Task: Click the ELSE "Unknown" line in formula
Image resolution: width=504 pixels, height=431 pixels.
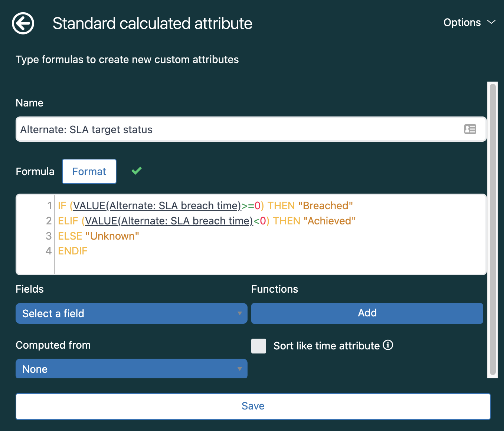Action: (x=98, y=236)
